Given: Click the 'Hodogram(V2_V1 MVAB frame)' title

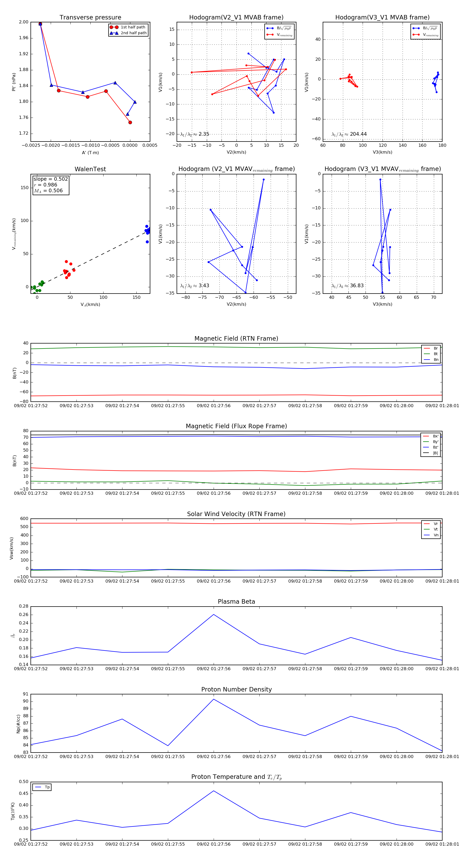Looking at the screenshot, I should point(236,18).
